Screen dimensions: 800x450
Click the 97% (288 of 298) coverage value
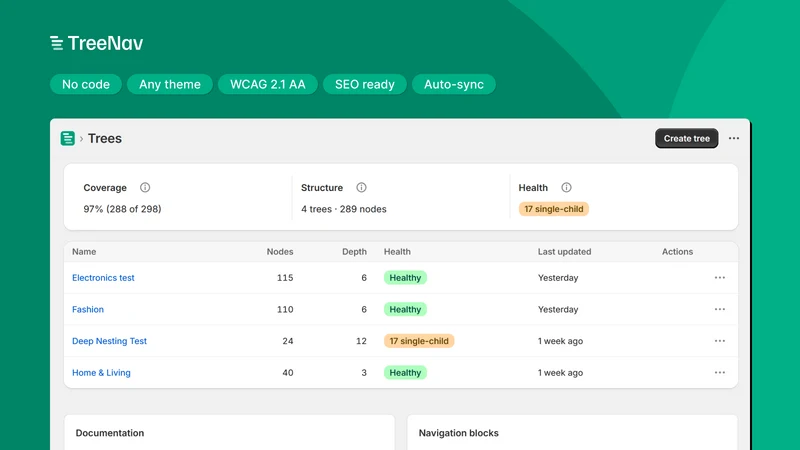[122, 209]
